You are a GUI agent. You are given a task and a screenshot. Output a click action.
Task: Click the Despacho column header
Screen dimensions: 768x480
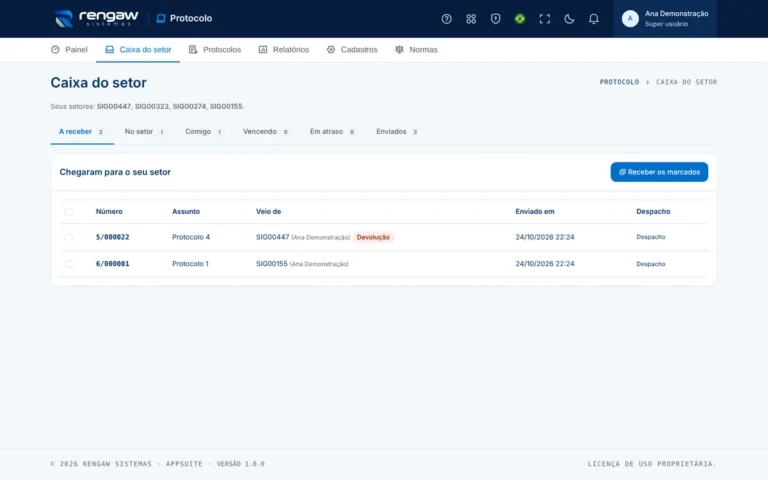coord(653,212)
